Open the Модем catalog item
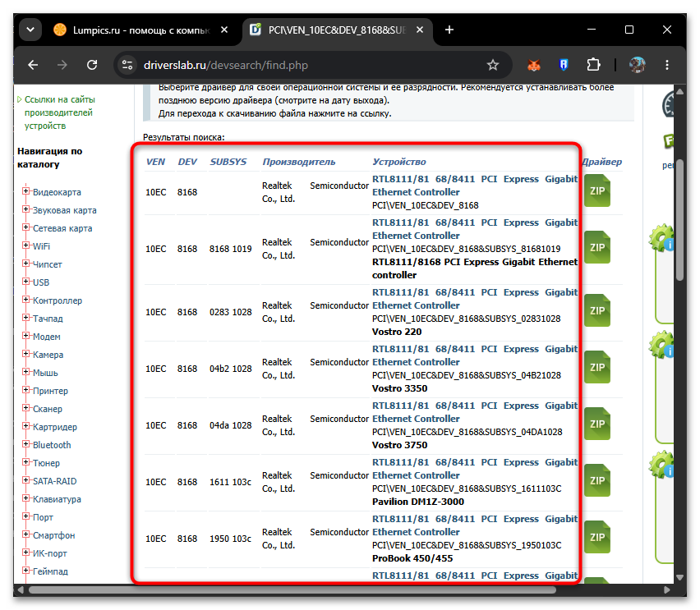 click(47, 337)
